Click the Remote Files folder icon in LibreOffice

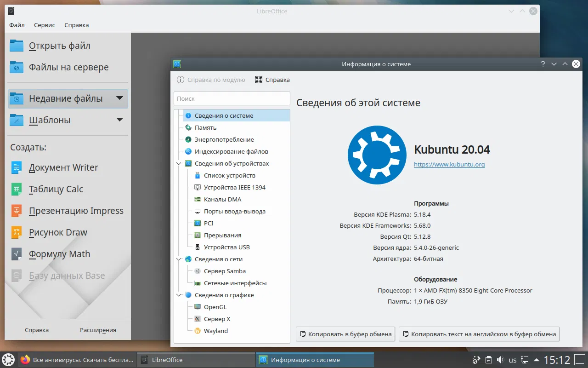[x=17, y=67]
